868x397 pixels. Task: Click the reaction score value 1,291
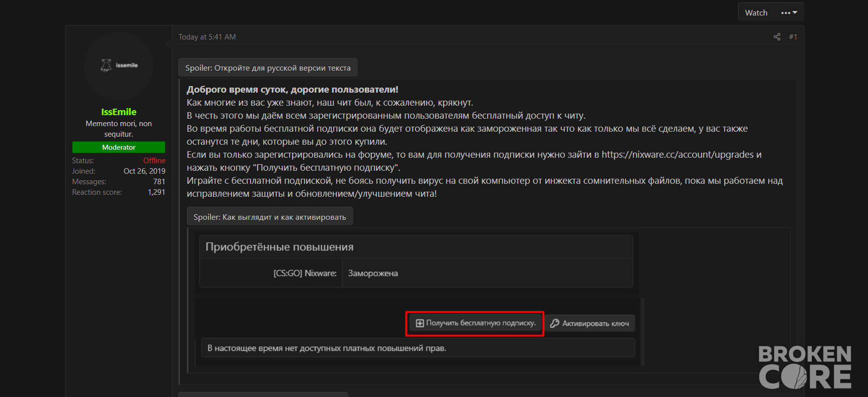click(x=156, y=192)
